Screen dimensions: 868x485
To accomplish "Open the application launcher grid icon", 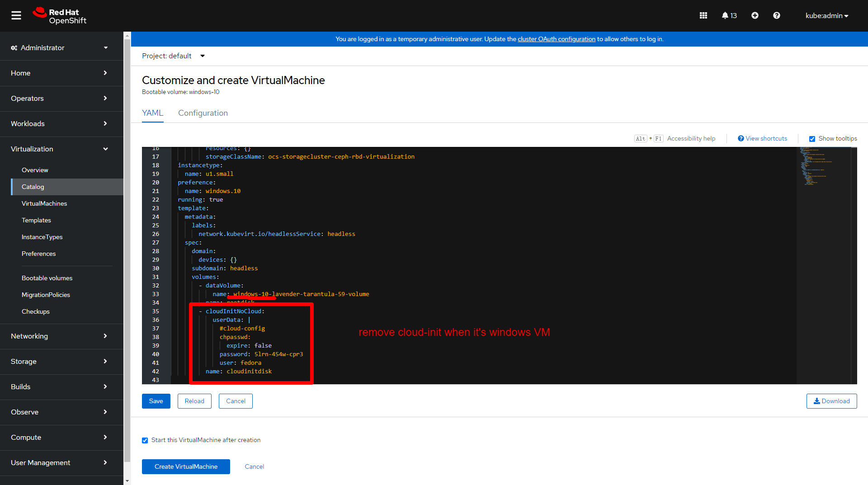I will [703, 15].
